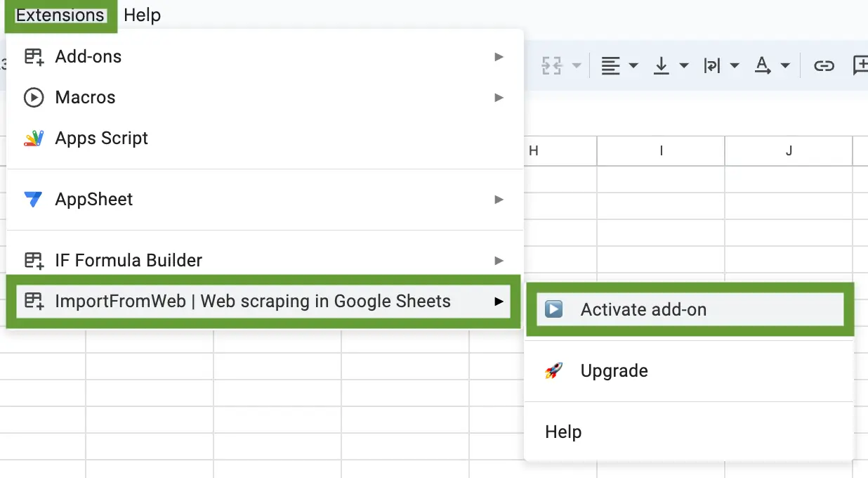Click the vertical align icon

661,66
